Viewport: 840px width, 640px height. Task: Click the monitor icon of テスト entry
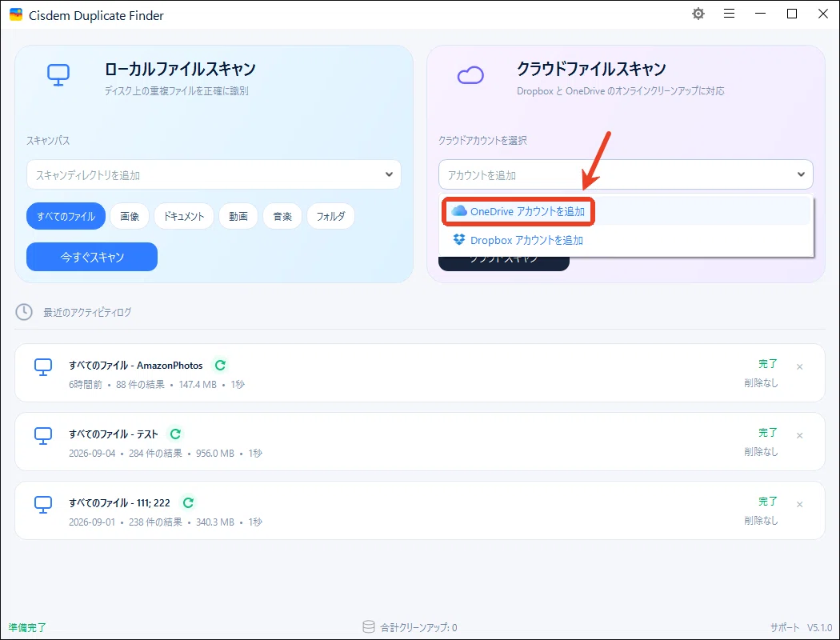click(x=43, y=436)
